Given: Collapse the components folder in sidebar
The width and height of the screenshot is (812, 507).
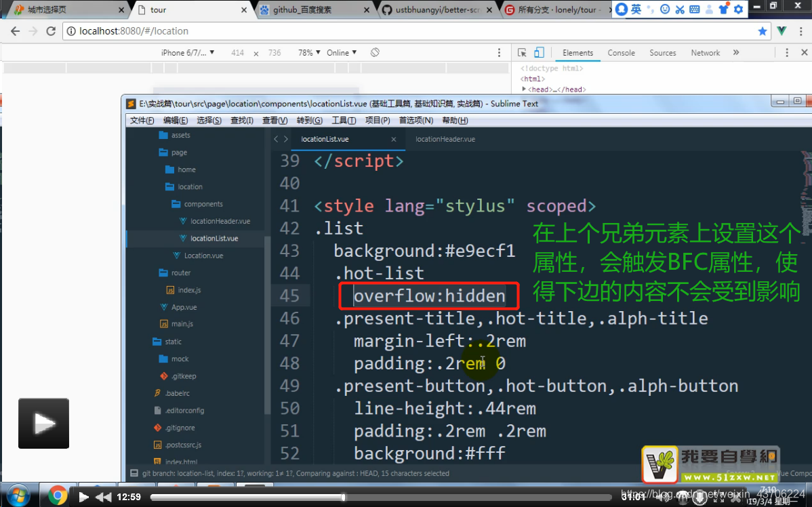Looking at the screenshot, I should click(x=197, y=204).
